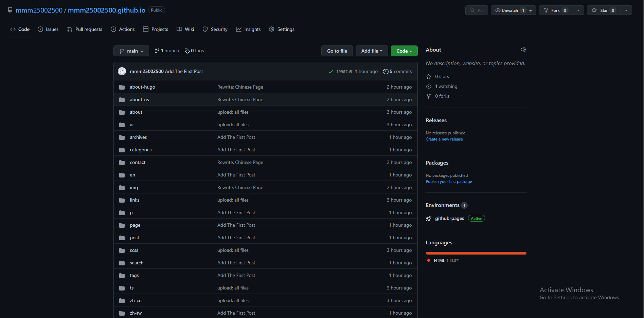
Task: Click the HTML 100.0% language entry
Action: tap(443, 261)
